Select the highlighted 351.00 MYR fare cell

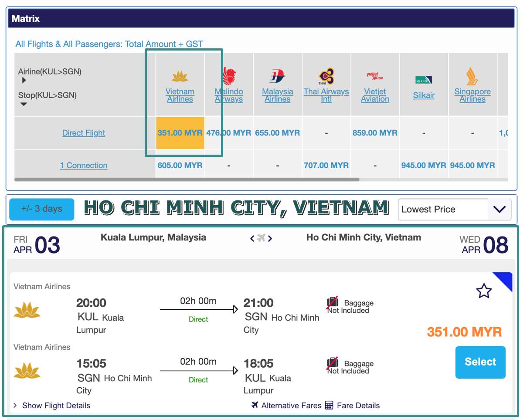pos(180,133)
